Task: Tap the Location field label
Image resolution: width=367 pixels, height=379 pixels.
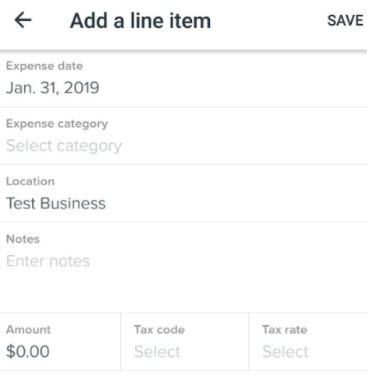Action: point(30,181)
